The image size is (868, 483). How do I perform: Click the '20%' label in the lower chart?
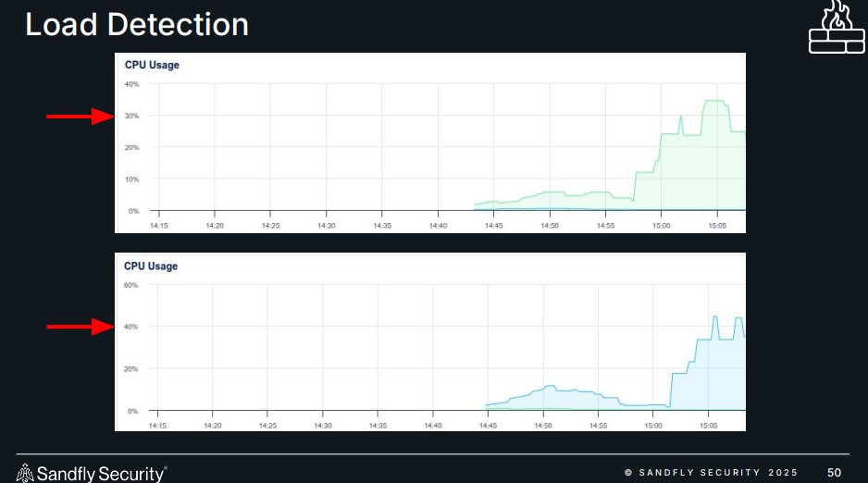click(x=130, y=369)
